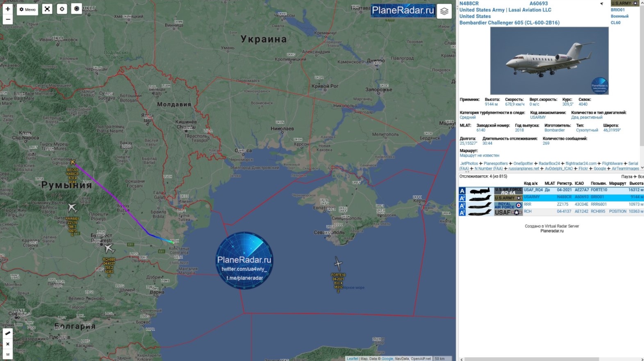The height and width of the screenshot is (361, 644).
Task: Pause tracking via Пауза link
Action: [x=626, y=177]
